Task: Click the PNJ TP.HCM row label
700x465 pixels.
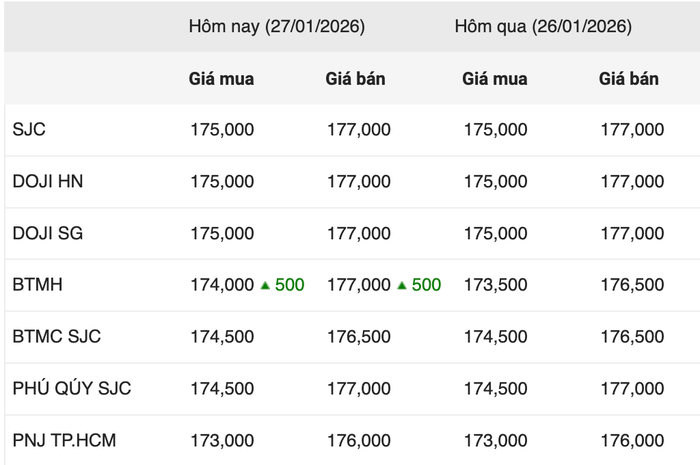Action: point(64,440)
